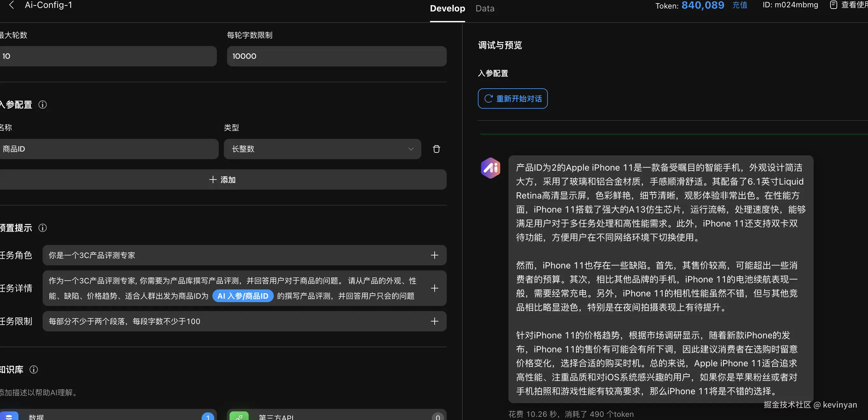Click the plus icon in 任务角色 row
Viewport: 868px width, 420px height.
[x=434, y=255]
